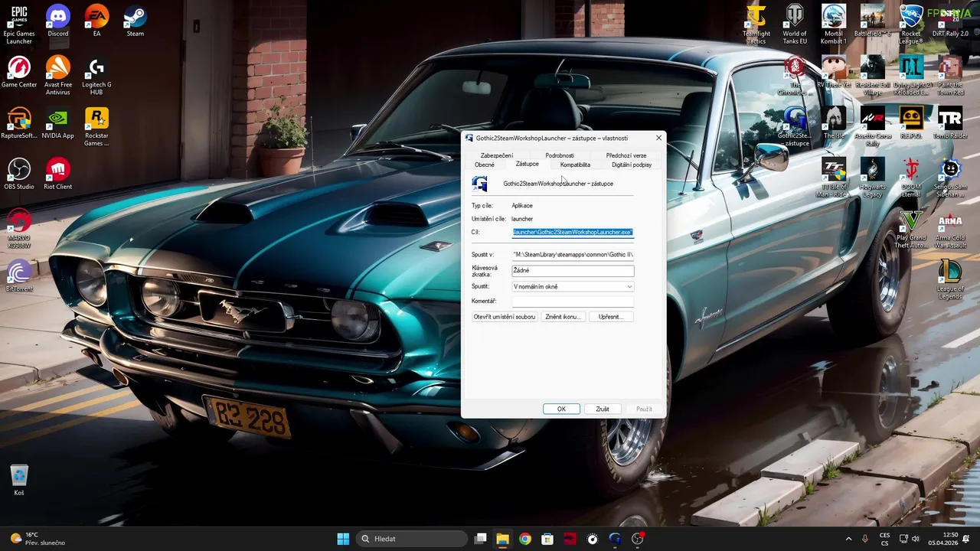
Task: Select the DiRT Rally 2.0 icon
Action: (x=950, y=21)
